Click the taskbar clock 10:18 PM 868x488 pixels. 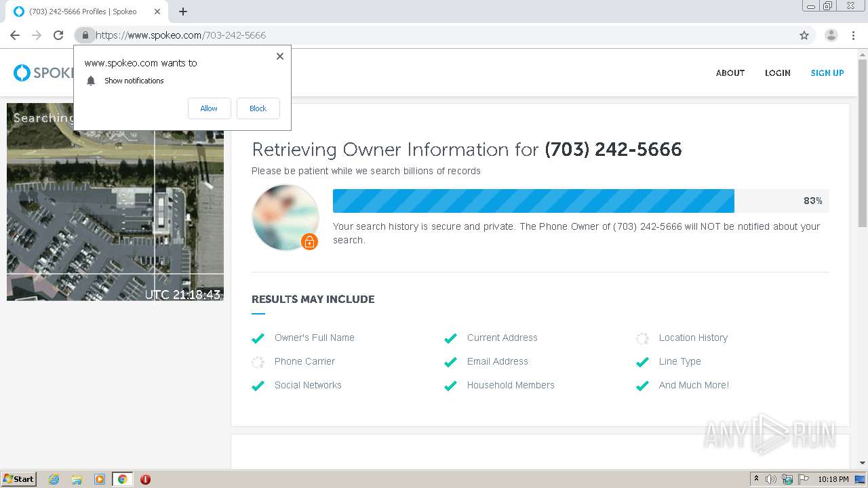click(x=833, y=479)
